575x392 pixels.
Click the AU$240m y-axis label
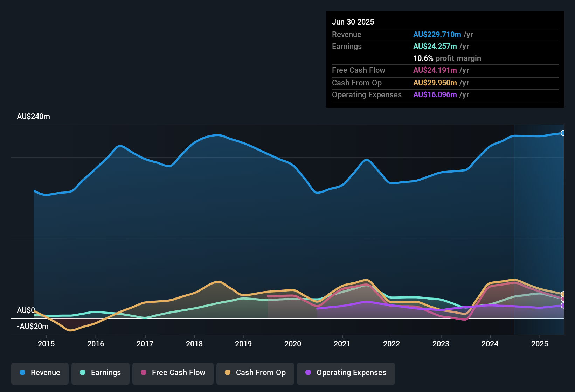coord(33,117)
